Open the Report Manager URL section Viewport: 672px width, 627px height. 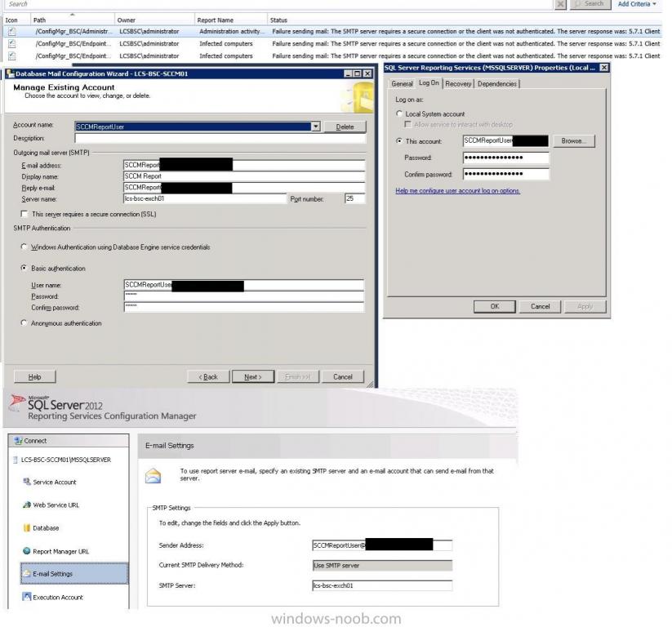point(61,552)
